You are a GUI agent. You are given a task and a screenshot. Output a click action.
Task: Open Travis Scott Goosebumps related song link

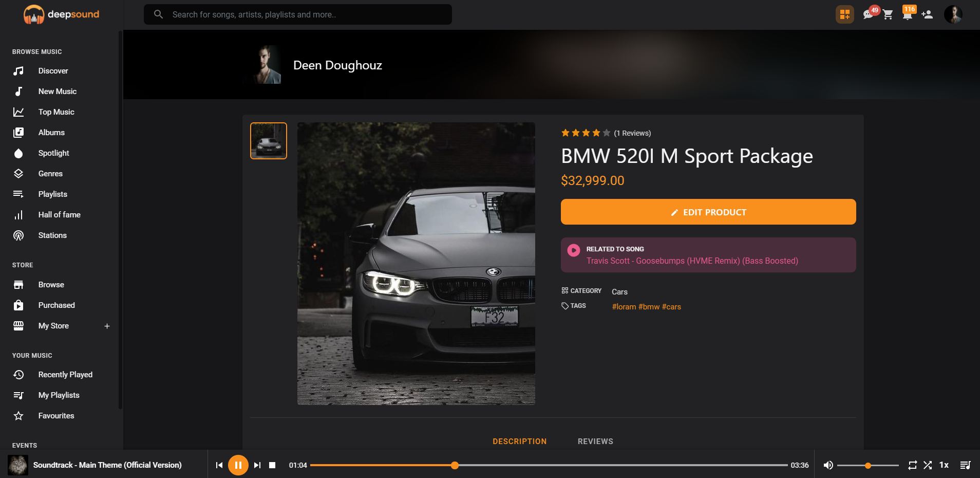692,261
